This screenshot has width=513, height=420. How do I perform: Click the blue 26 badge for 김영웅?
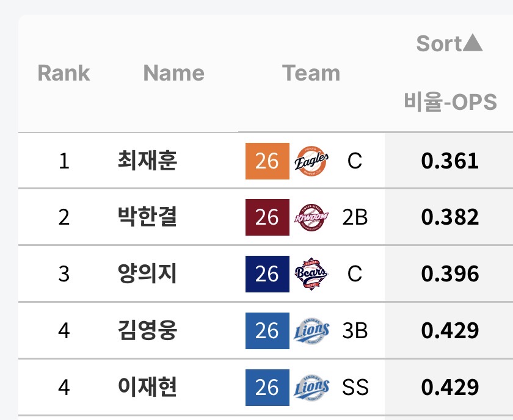click(x=267, y=331)
